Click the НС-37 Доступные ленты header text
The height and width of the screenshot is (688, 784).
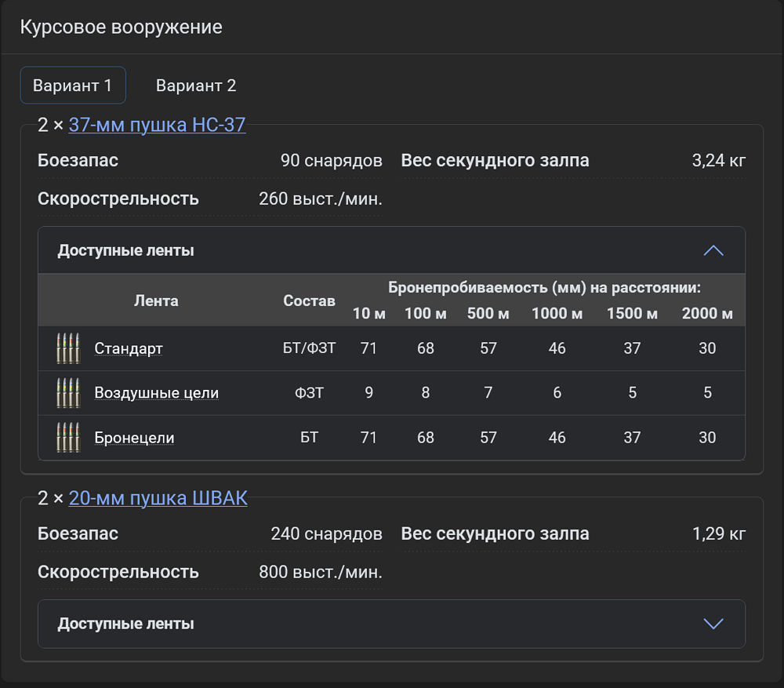click(125, 250)
